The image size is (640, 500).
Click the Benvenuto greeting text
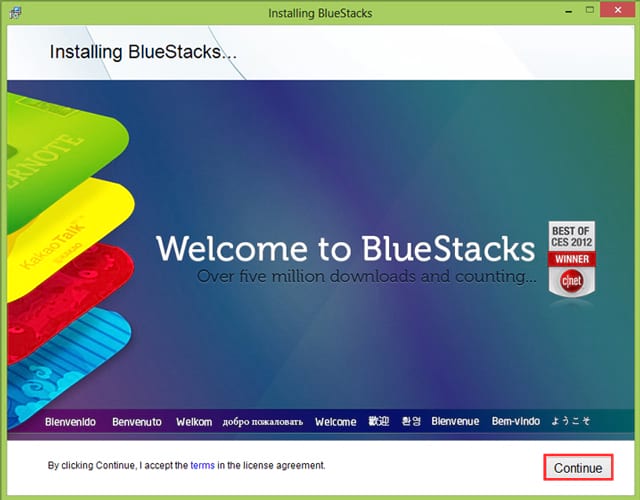tap(137, 422)
